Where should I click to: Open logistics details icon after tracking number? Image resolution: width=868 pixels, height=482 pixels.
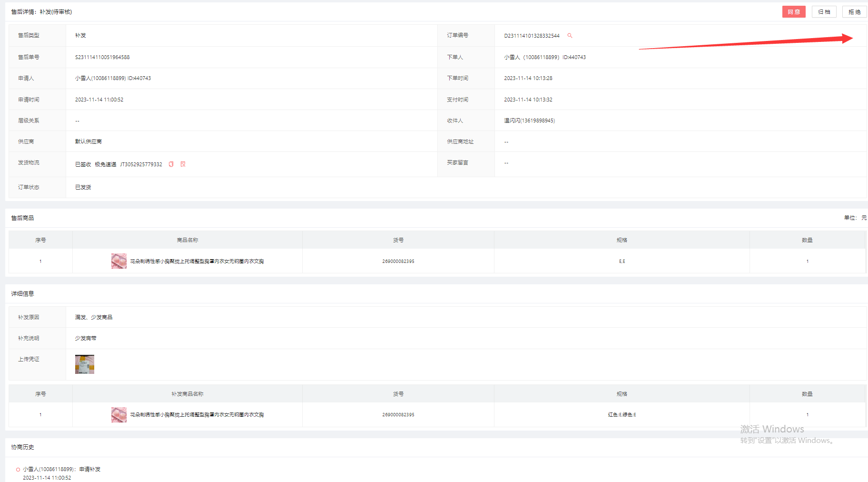[x=183, y=164]
